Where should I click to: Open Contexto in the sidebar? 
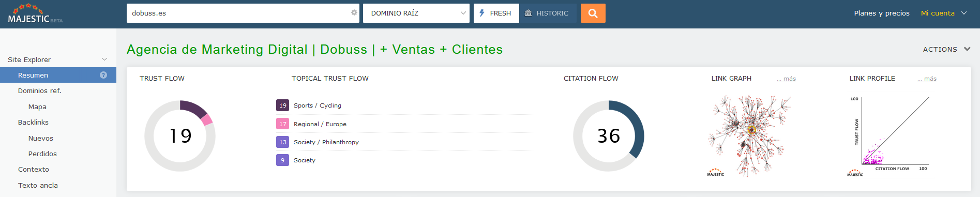click(x=34, y=170)
